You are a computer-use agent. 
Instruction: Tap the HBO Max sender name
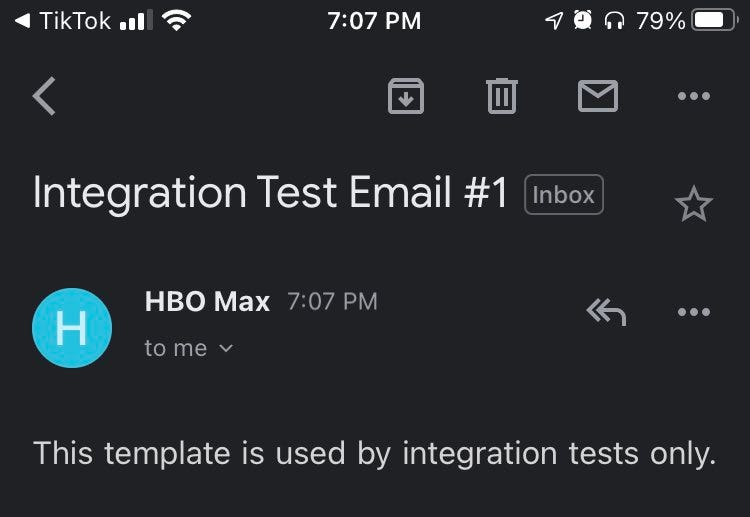(x=207, y=302)
